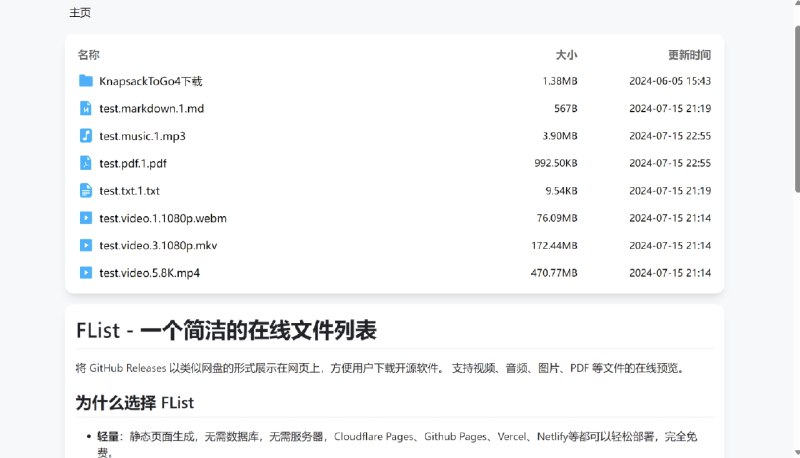Click the update time of test.pdf.1.pdf
800x458 pixels.
(670, 163)
